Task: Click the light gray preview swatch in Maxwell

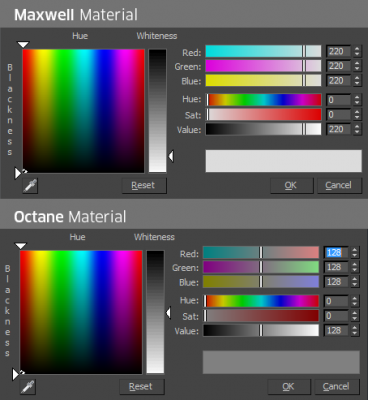Action: 283,161
